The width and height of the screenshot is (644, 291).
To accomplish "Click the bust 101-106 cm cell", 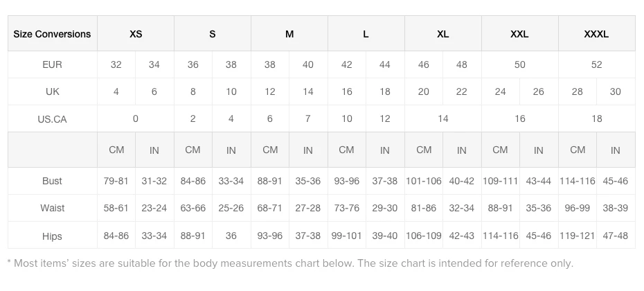I will (x=424, y=181).
